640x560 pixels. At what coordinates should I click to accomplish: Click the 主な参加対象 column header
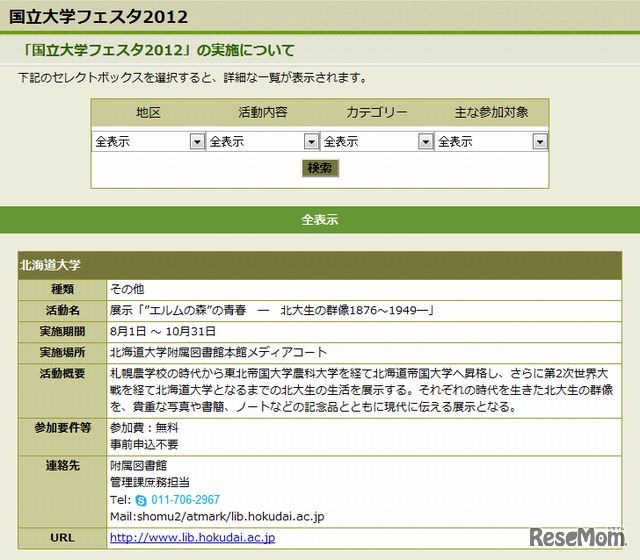pos(491,112)
